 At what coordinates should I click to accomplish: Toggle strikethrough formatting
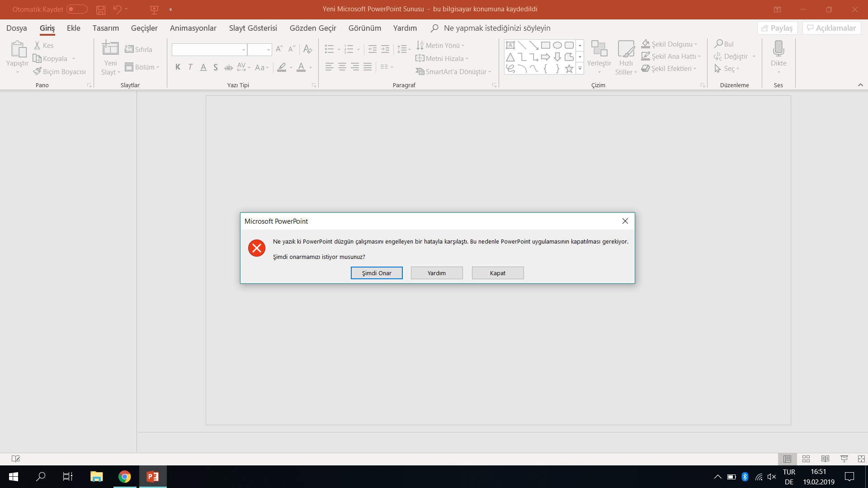pyautogui.click(x=229, y=67)
